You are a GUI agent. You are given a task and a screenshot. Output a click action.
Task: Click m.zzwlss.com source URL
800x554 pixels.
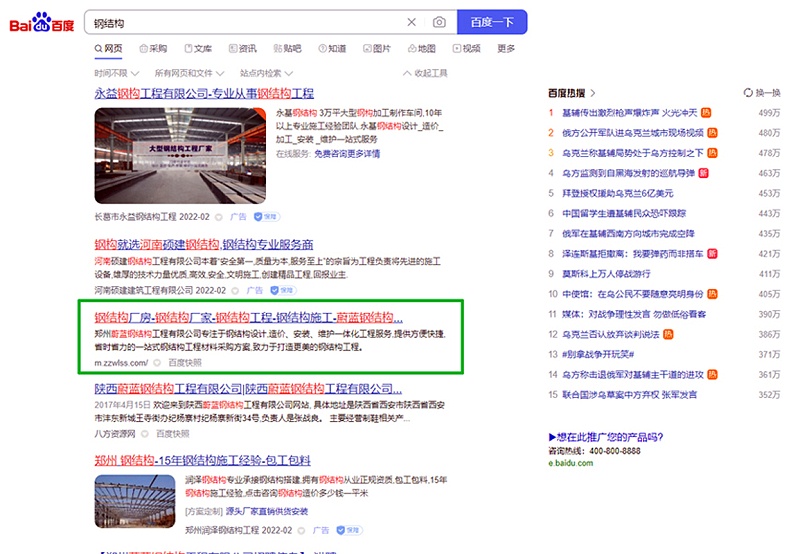click(x=121, y=363)
